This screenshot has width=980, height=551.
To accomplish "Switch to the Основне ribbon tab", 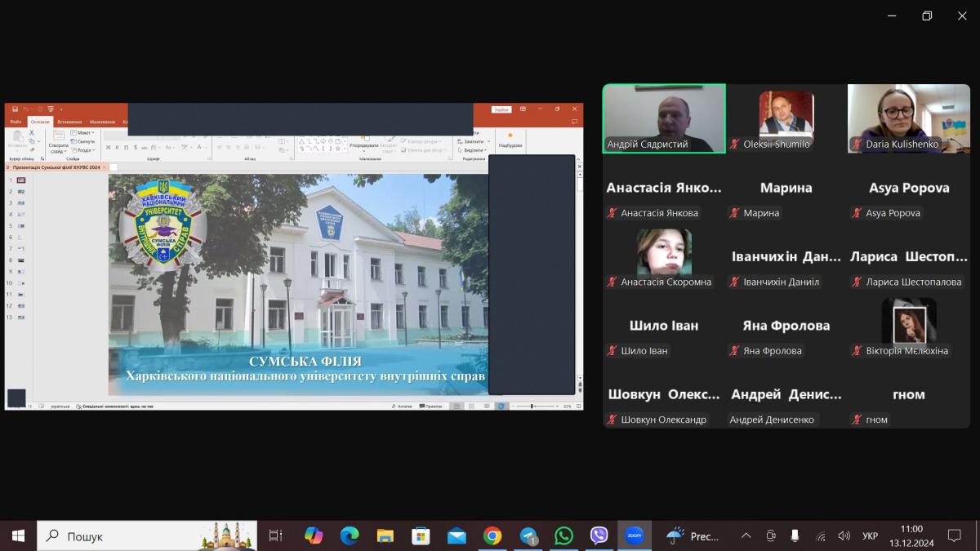I will point(40,122).
